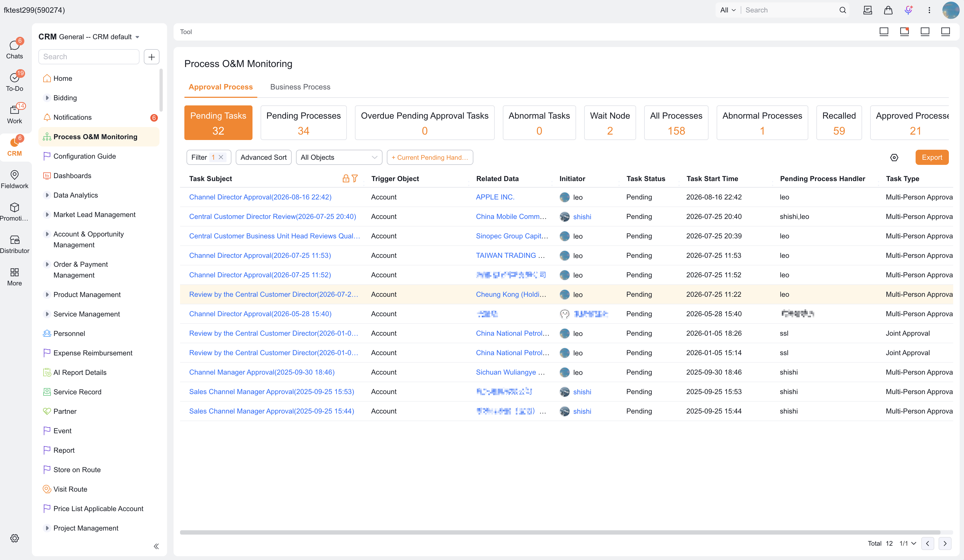Image resolution: width=964 pixels, height=560 pixels.
Task: Select the Approval Process tab
Action: coord(220,87)
